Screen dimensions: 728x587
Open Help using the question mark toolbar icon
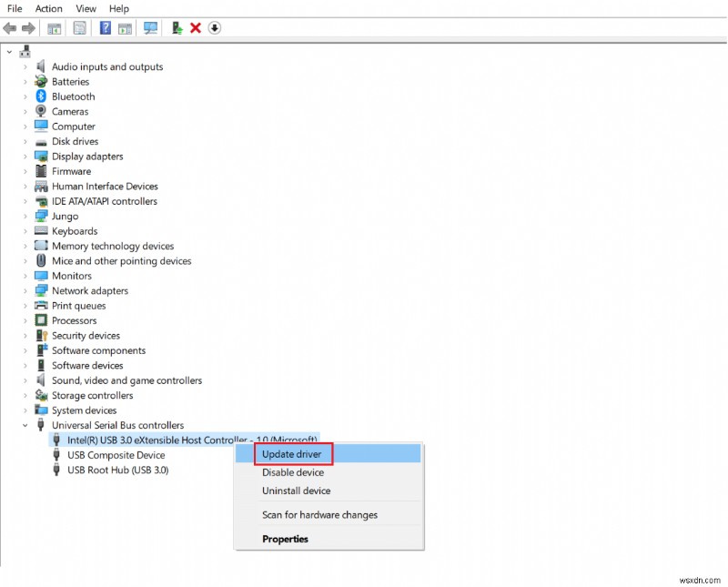click(105, 28)
